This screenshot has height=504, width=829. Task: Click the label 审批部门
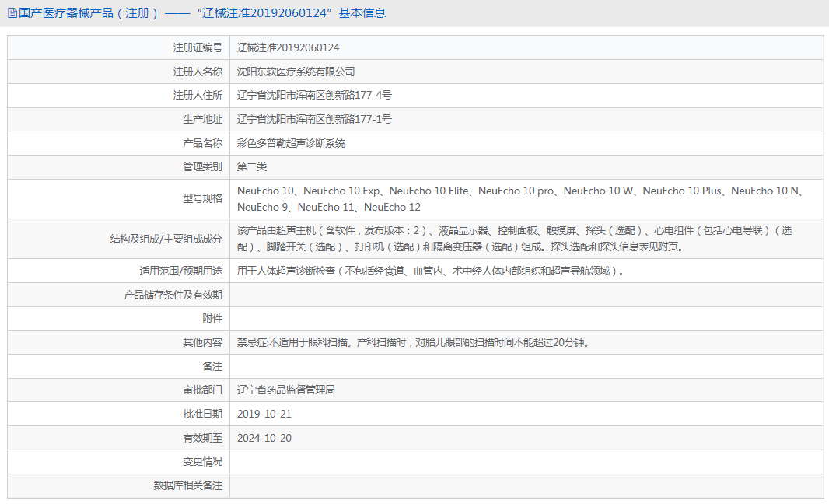(202, 390)
